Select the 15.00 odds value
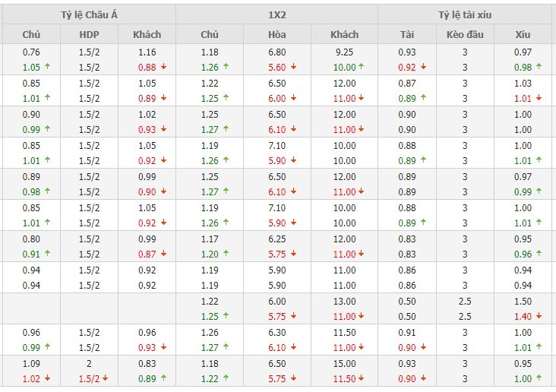Screen dimensions: 556x392 [x=345, y=363]
